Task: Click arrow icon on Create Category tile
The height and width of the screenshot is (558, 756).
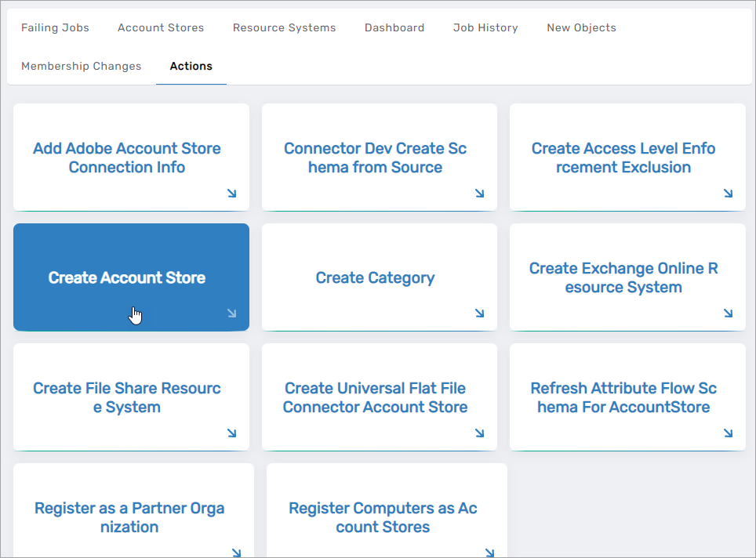Action: 479,313
